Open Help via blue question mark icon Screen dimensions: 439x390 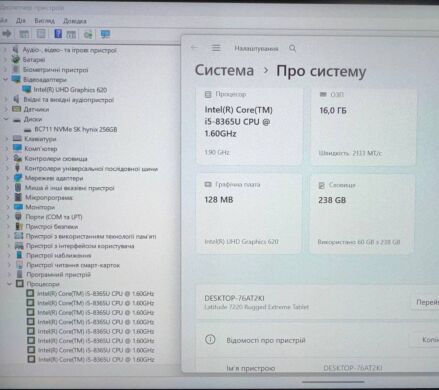(58, 34)
